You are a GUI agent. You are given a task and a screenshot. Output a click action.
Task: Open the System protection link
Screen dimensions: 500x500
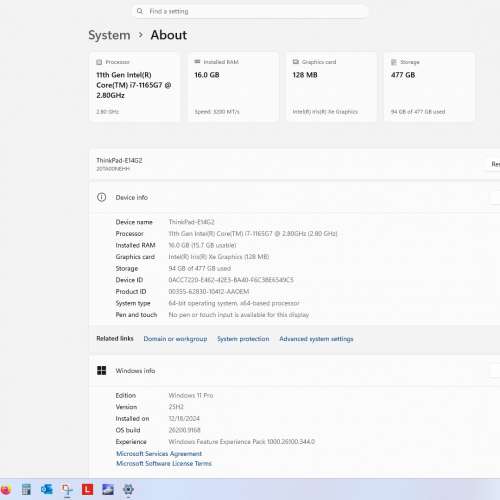[243, 339]
